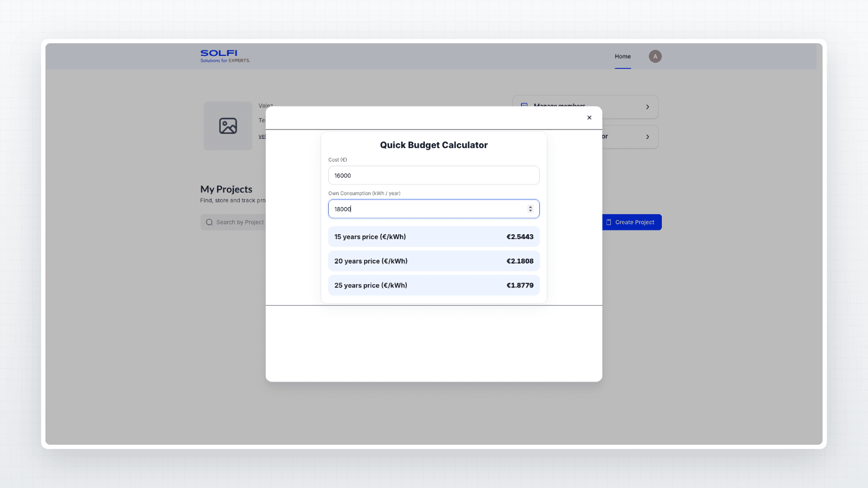Select the 15 years price row
This screenshot has width=868, height=488.
coord(433,236)
